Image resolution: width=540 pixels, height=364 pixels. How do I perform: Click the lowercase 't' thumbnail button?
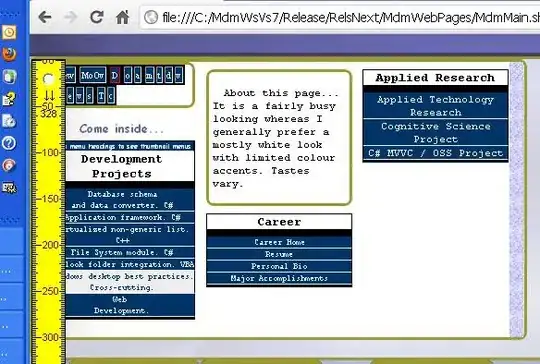(x=159, y=75)
